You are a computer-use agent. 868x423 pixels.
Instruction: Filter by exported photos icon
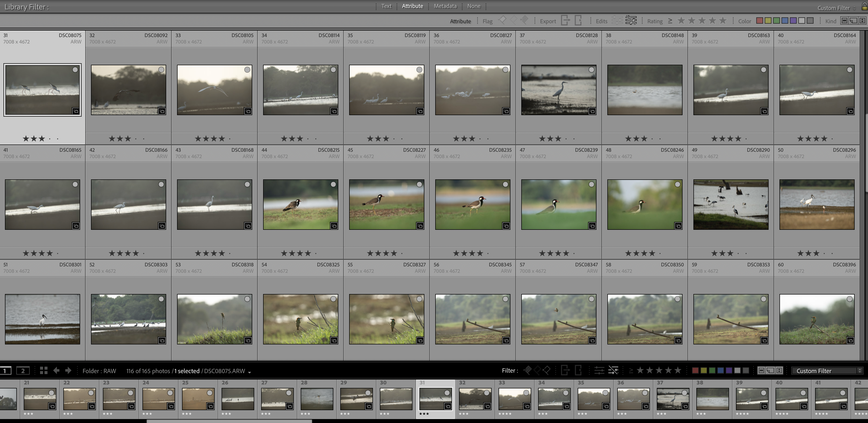pos(565,21)
